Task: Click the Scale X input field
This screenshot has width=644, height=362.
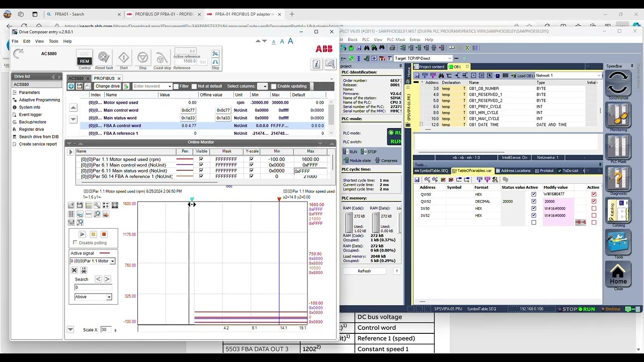Action: tap(106, 330)
